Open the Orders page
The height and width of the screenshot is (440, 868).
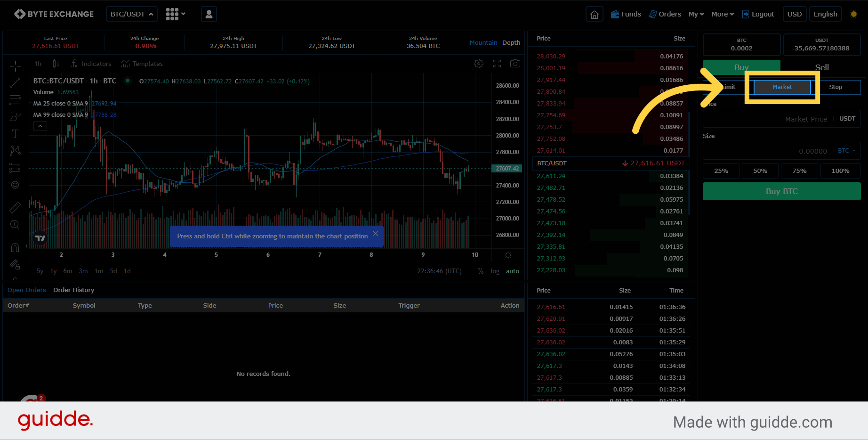coord(665,14)
